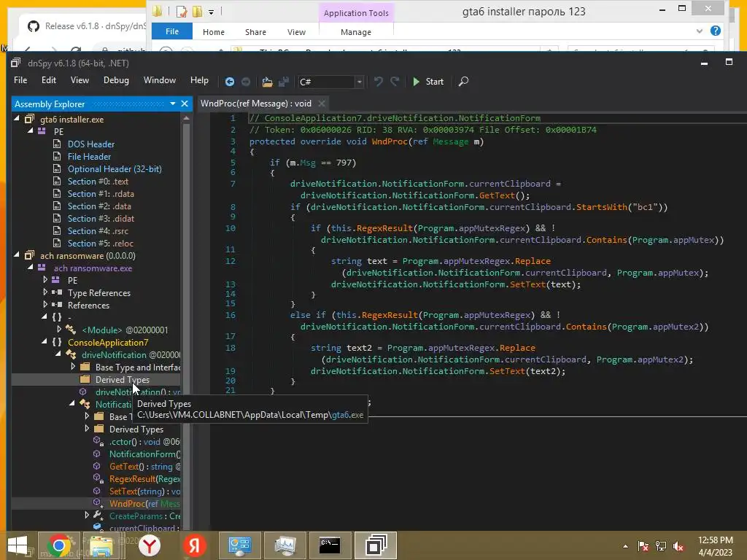This screenshot has width=747, height=560.
Task: Open Explorer help question mark icon
Action: click(x=715, y=31)
